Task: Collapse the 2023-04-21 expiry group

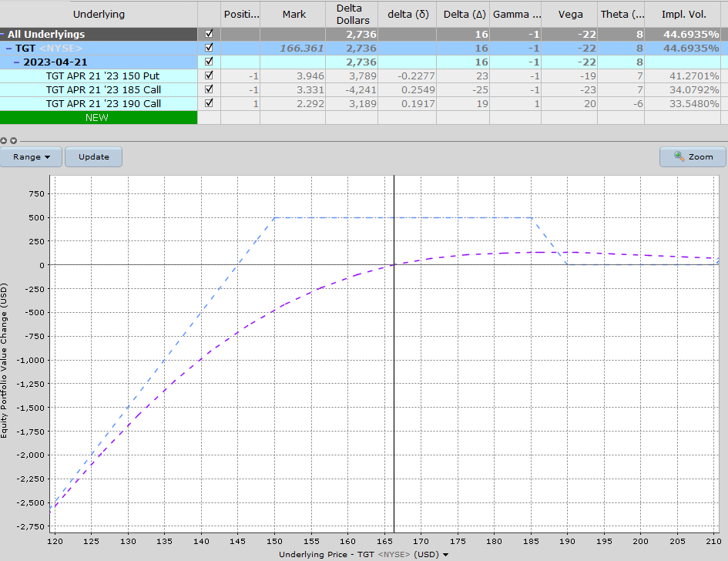Action: click(16, 62)
